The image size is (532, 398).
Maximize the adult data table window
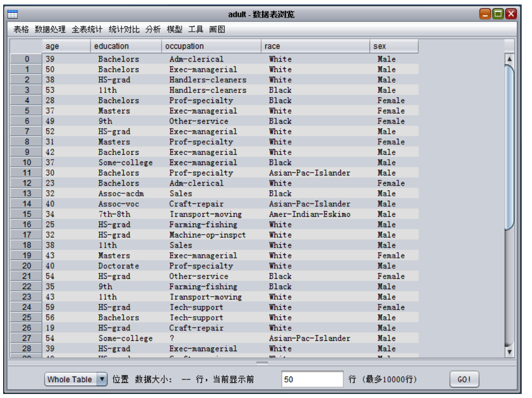[498, 14]
